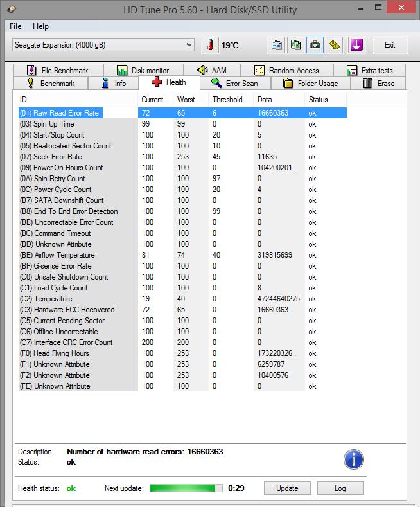This screenshot has width=420, height=507.
Task: Switch to the Random Access tab
Action: (x=287, y=70)
